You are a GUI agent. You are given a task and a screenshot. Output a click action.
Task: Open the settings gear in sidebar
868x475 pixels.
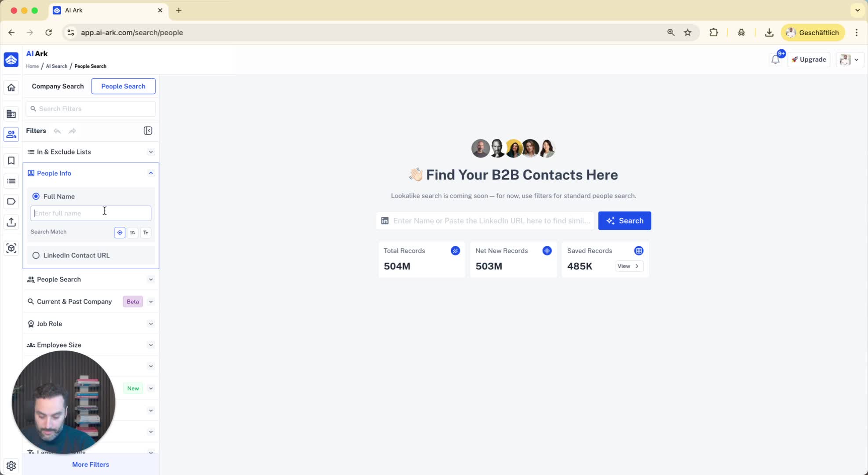click(x=11, y=465)
